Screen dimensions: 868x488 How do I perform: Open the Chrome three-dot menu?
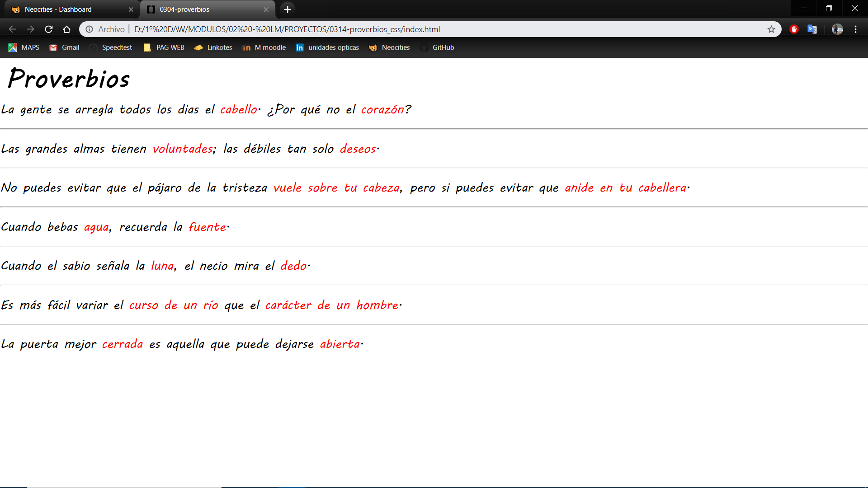tap(855, 29)
